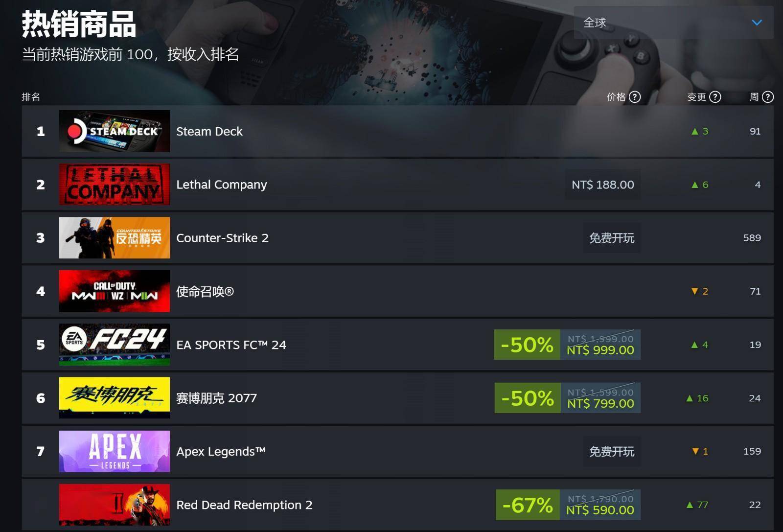Click the price column help icon
This screenshot has height=532, width=783.
point(635,97)
